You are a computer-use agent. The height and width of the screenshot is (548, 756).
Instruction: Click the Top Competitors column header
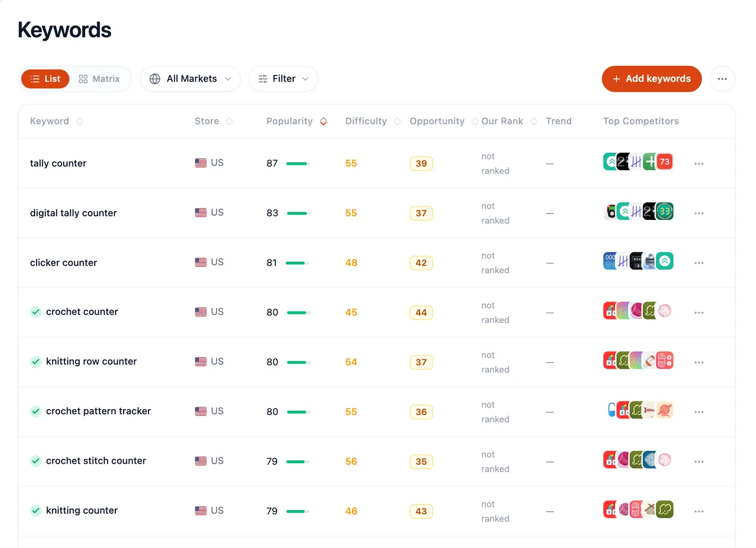[x=641, y=121]
